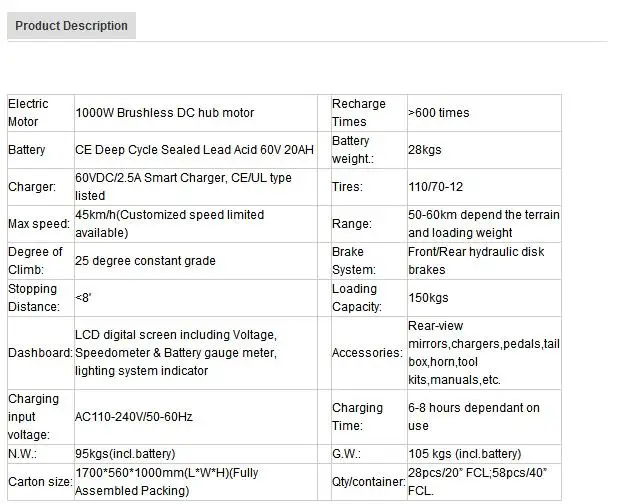Select the 'Accessories:' label
Screen dimensions: 620x504
pos(367,353)
